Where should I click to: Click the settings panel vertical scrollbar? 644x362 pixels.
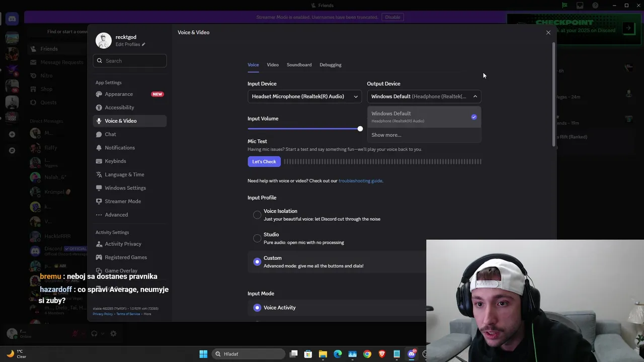point(554,95)
